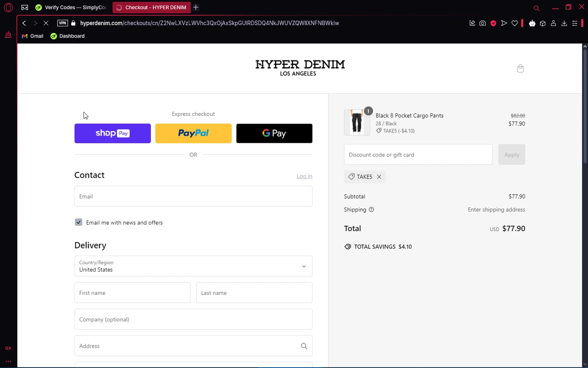Open the Dashboard bookmark
This screenshot has width=588, height=368.
tap(67, 36)
